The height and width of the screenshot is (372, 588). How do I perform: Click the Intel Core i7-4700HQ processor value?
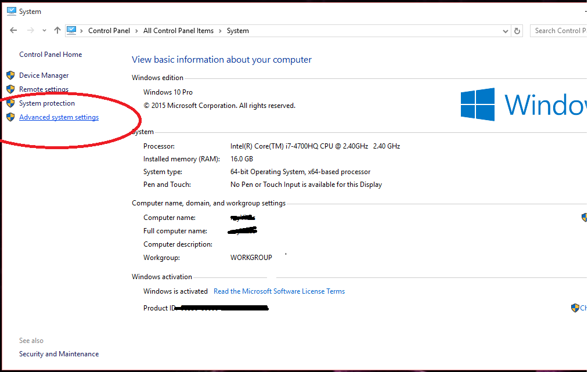click(315, 146)
